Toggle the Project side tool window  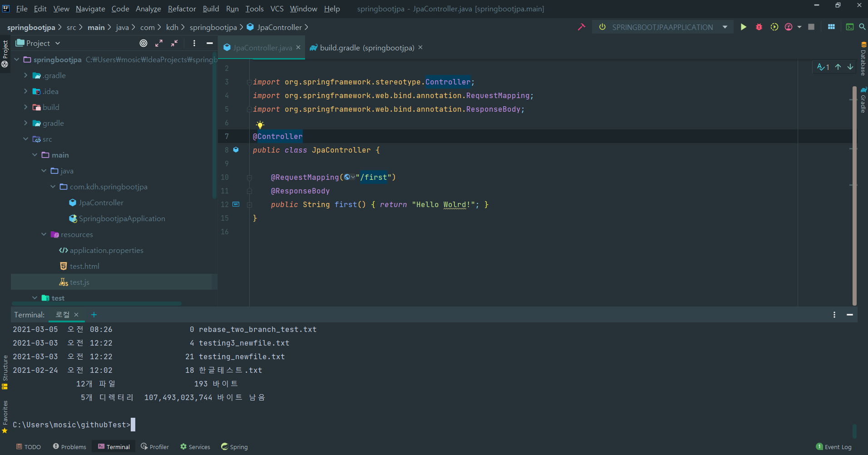5,54
